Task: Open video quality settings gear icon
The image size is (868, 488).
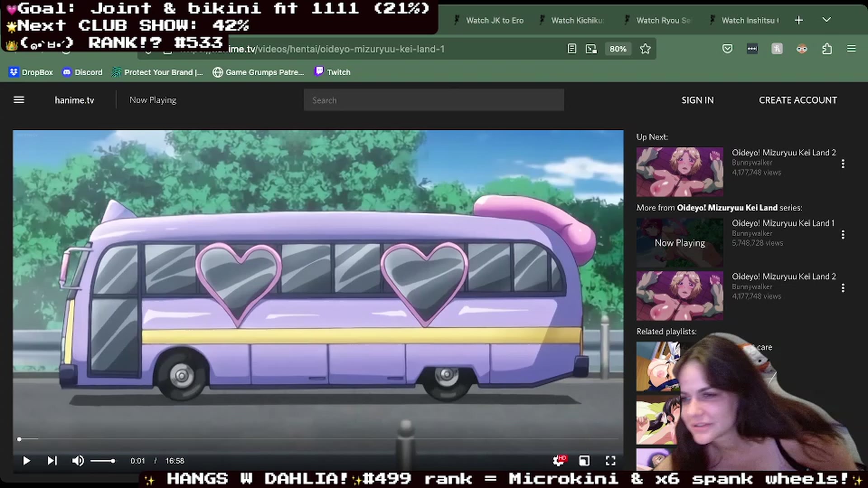Action: (559, 460)
